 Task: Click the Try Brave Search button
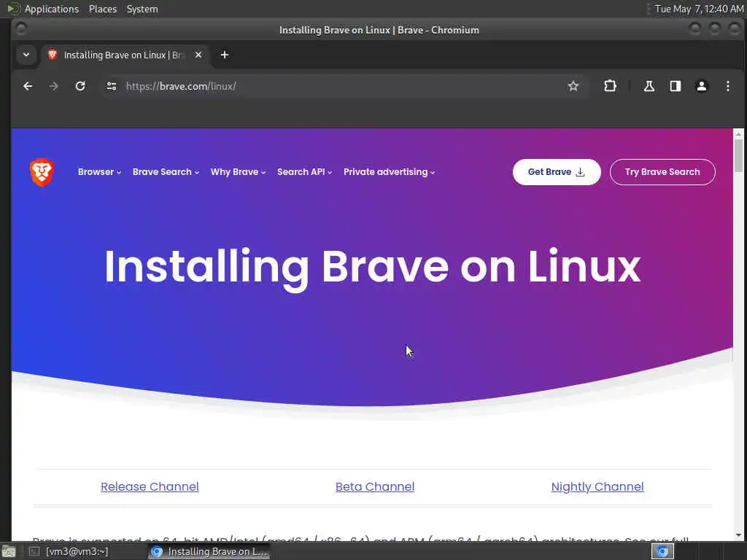coord(662,172)
